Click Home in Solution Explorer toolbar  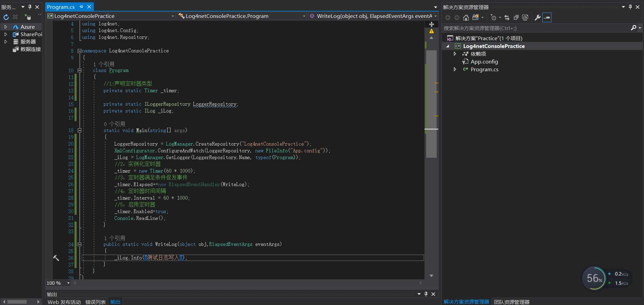(466, 18)
